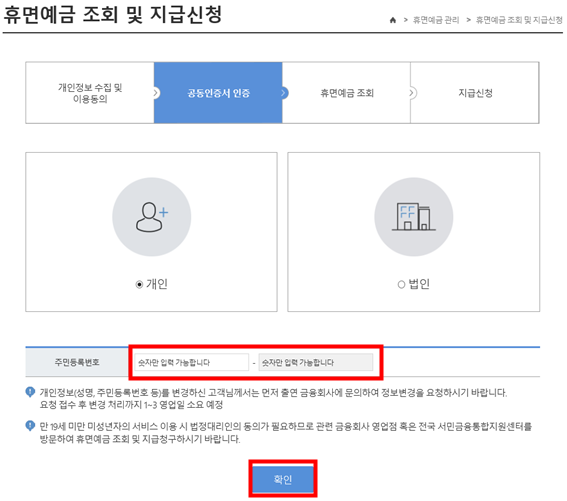Click the corporate building icon
This screenshot has width=567, height=501.
pyautogui.click(x=414, y=217)
